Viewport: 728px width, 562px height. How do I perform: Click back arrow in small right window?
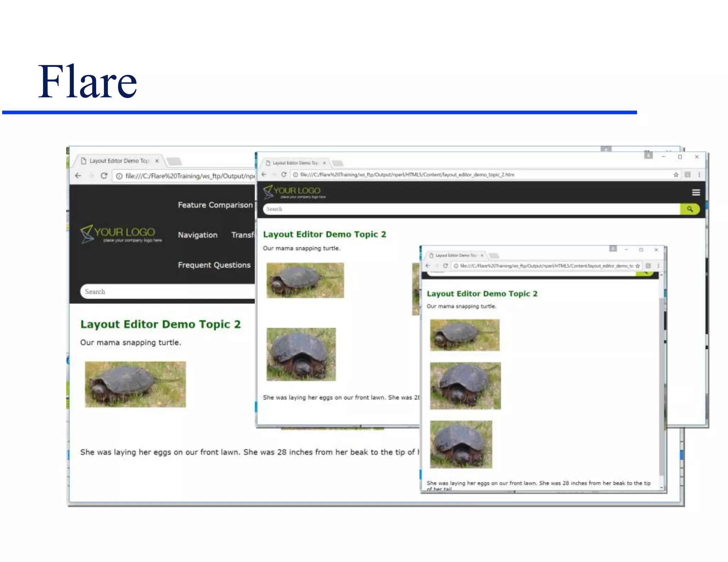pos(428,266)
